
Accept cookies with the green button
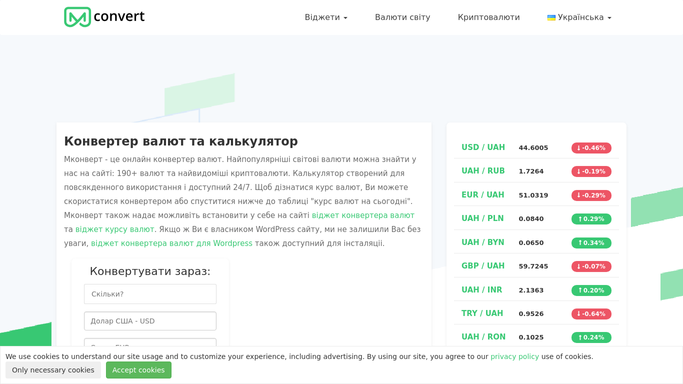coord(139,370)
